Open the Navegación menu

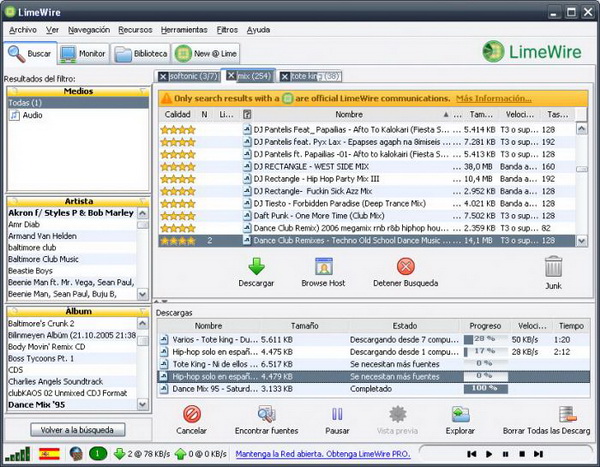tap(89, 30)
